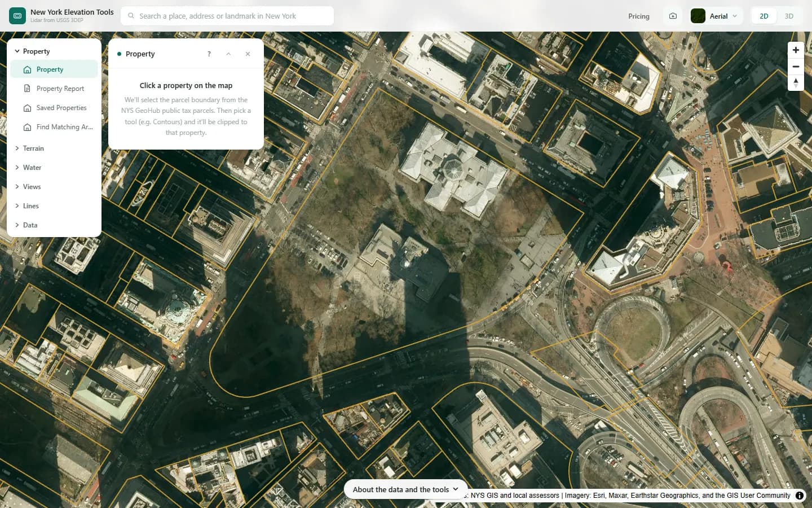The height and width of the screenshot is (508, 812).
Task: Click the info icon beside map attribution
Action: point(800,496)
